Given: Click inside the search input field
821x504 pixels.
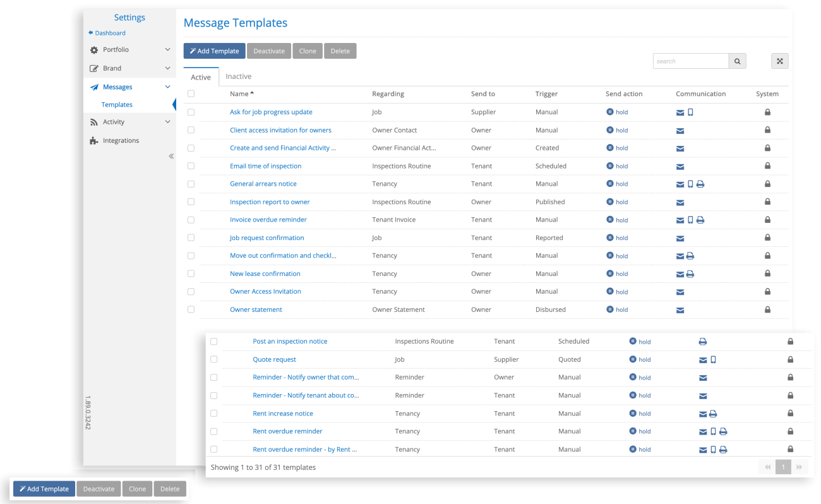Looking at the screenshot, I should (x=688, y=61).
